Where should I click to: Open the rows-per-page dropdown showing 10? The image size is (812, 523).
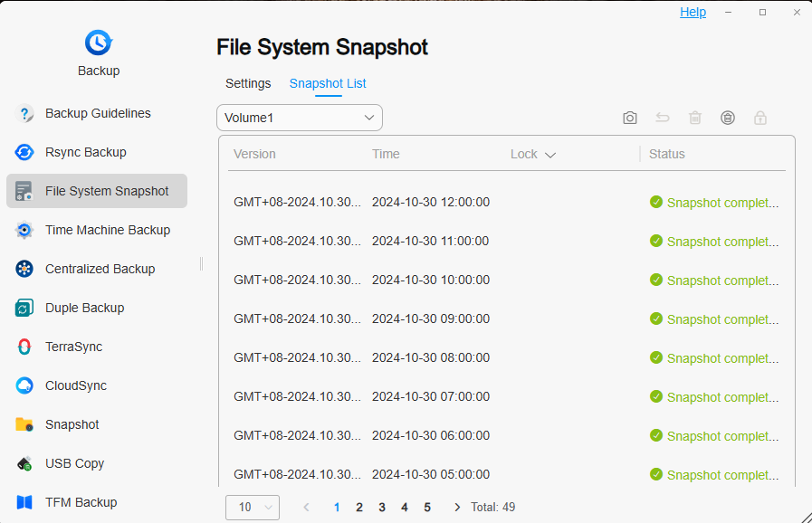[x=253, y=508]
